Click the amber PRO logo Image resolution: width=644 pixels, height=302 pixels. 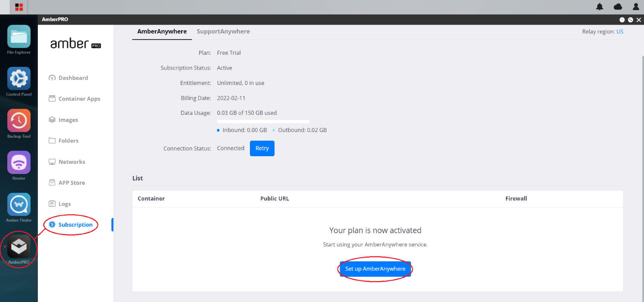(76, 43)
